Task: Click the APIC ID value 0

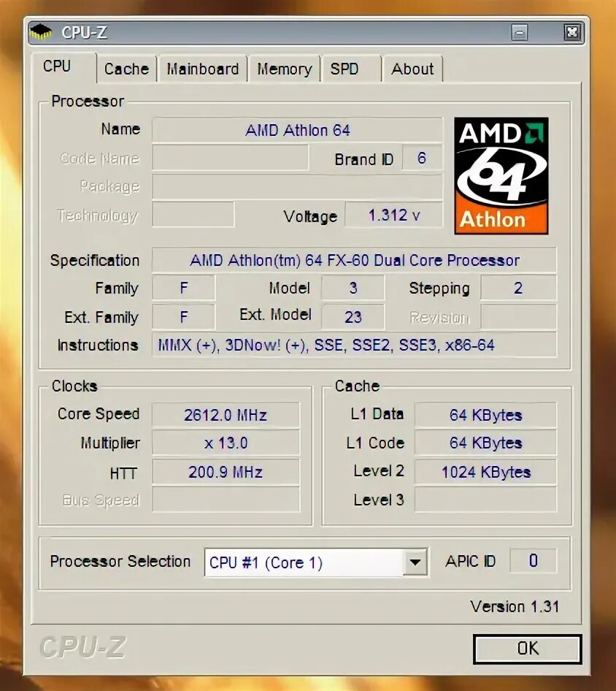Action: pyautogui.click(x=533, y=560)
